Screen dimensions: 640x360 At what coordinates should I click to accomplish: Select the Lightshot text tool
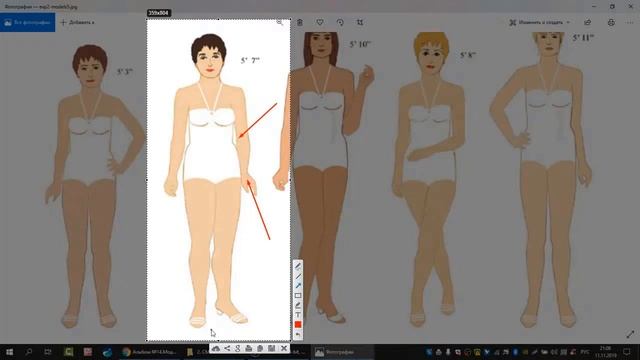point(298,315)
